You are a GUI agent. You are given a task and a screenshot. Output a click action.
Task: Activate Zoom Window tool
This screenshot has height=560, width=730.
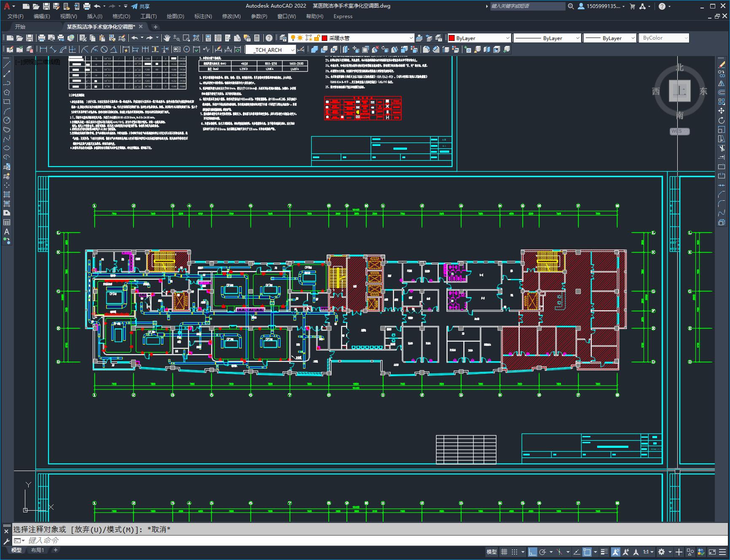tap(186, 38)
